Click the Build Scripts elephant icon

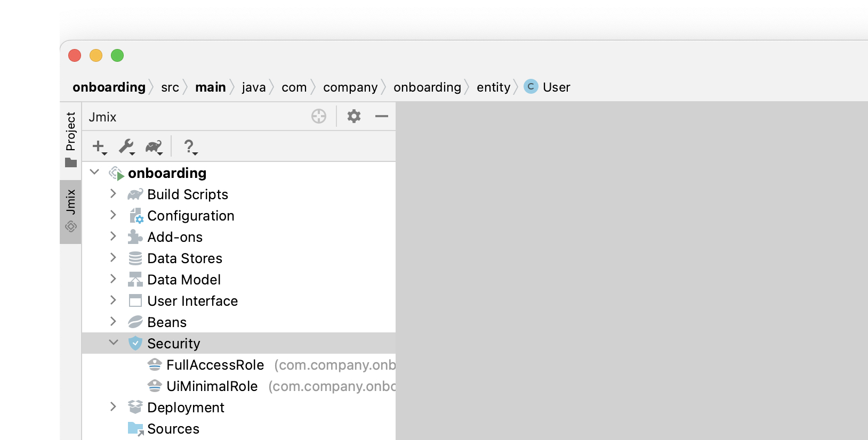tap(135, 194)
